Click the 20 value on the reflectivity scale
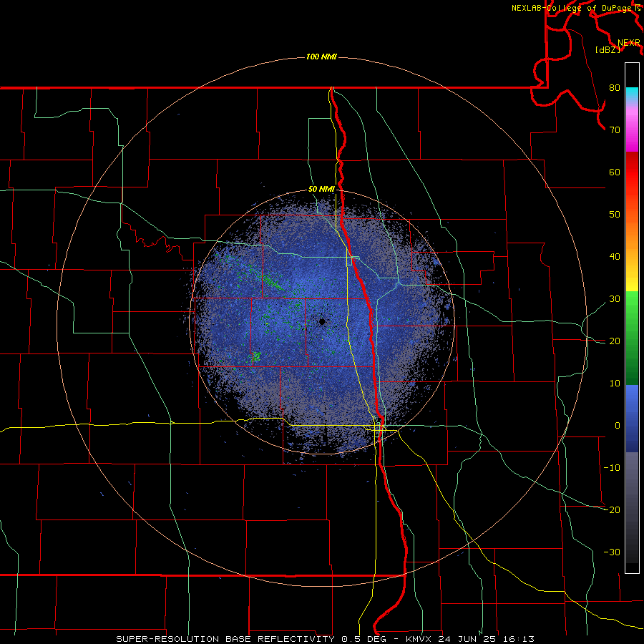 coord(615,341)
